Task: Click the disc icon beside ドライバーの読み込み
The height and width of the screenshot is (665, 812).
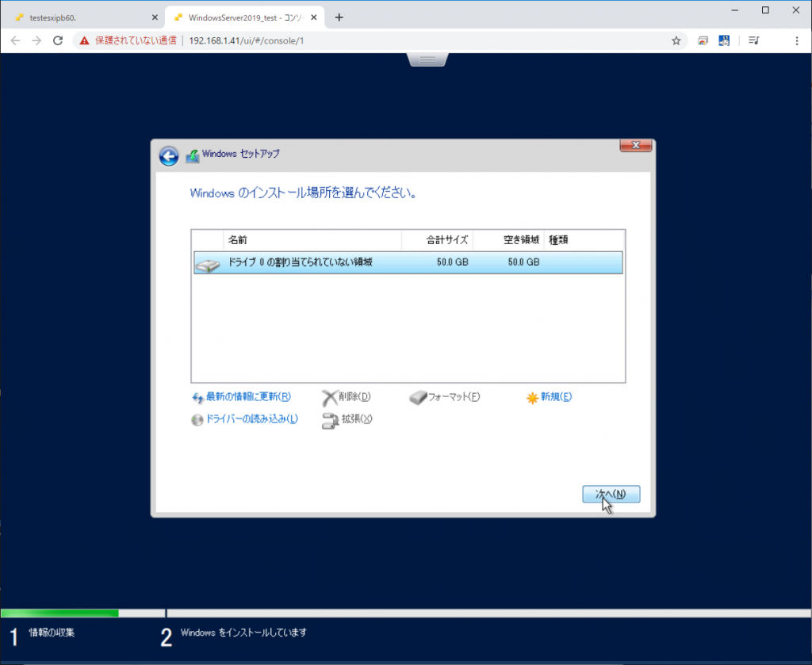Action: [197, 420]
